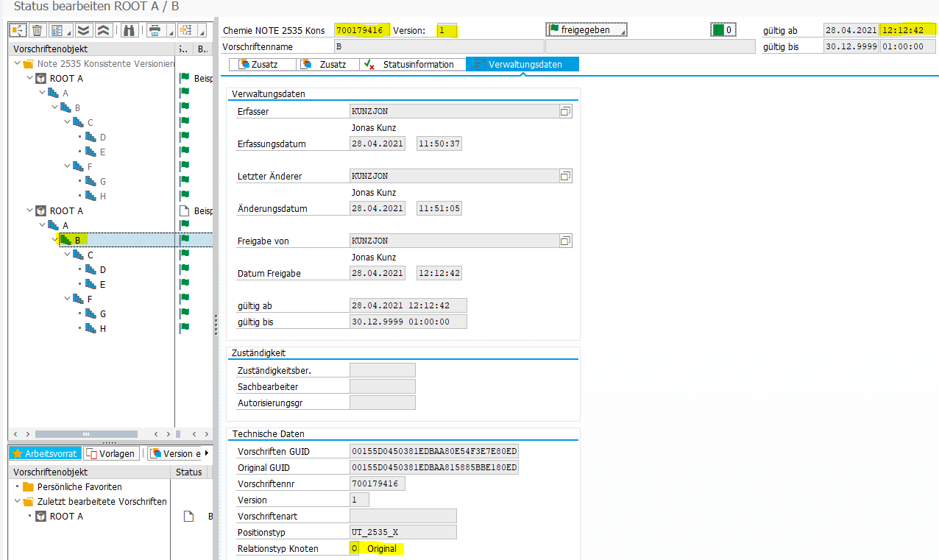Open value help icon for Freigabe von field
Viewport: 939px width, 560px height.
point(565,241)
